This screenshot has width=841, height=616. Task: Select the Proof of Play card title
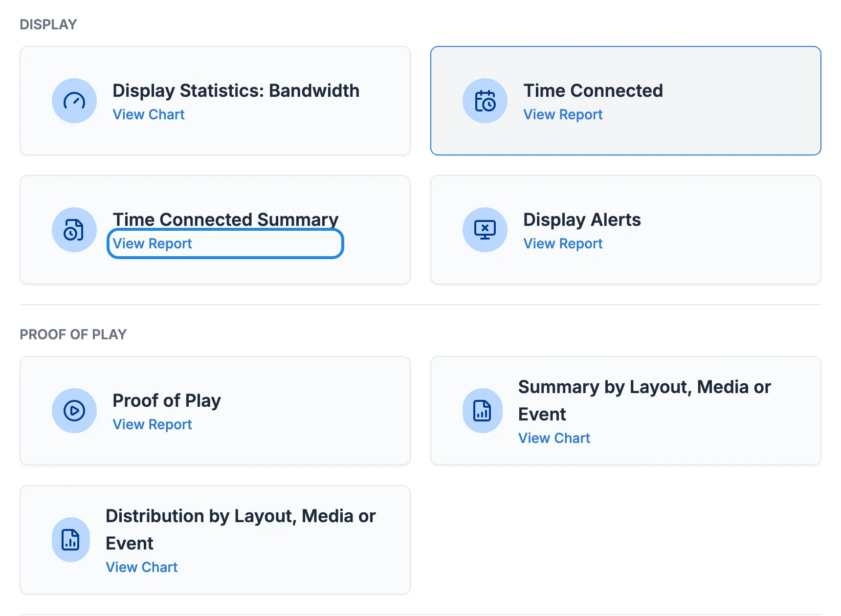point(167,401)
